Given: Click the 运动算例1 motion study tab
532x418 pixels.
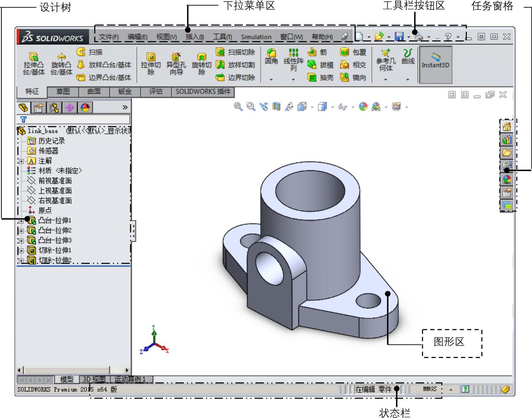Looking at the screenshot, I should click(130, 379).
